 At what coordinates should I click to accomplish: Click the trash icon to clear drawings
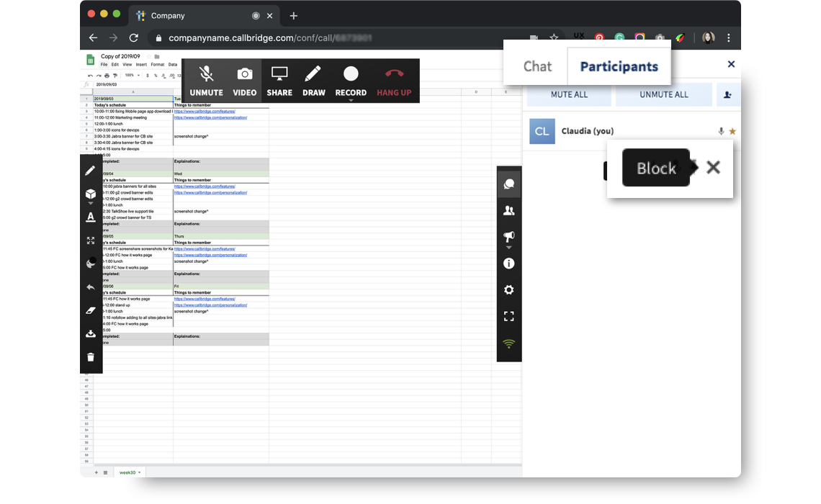tap(91, 356)
